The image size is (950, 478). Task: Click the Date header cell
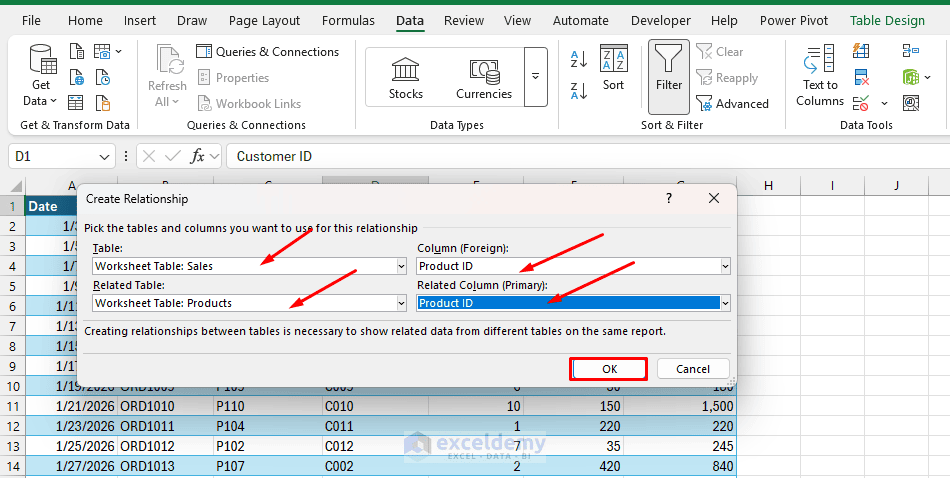tap(51, 206)
